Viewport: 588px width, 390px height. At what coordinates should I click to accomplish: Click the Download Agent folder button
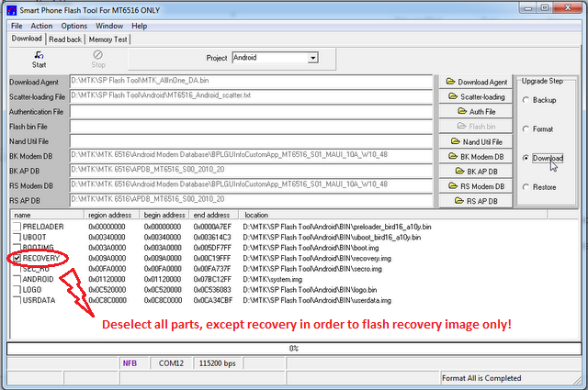click(476, 82)
